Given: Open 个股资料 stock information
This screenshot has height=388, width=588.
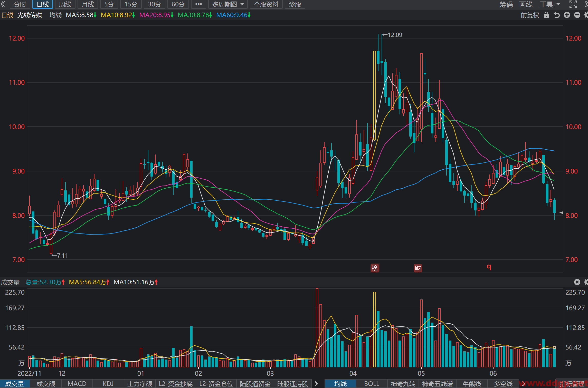Looking at the screenshot, I should click(x=266, y=4).
